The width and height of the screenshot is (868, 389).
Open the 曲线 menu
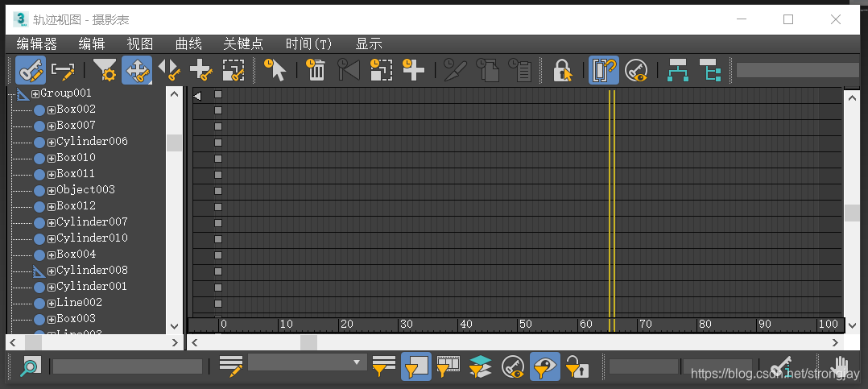[x=188, y=43]
